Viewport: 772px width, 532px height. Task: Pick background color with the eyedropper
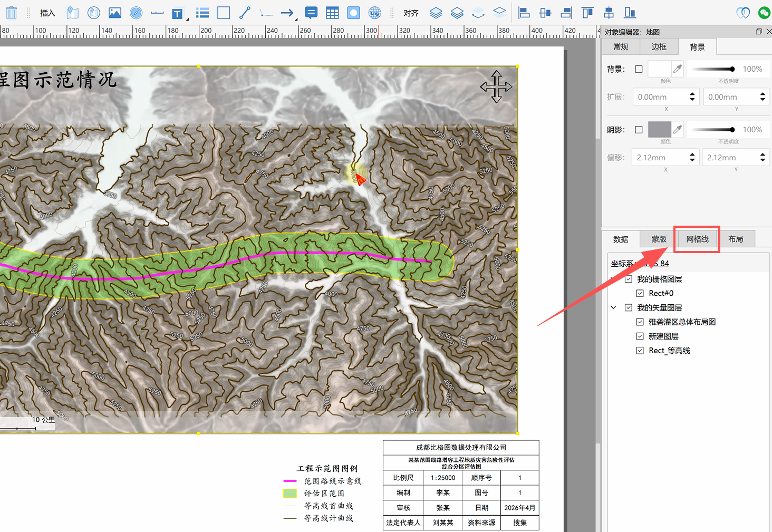678,69
